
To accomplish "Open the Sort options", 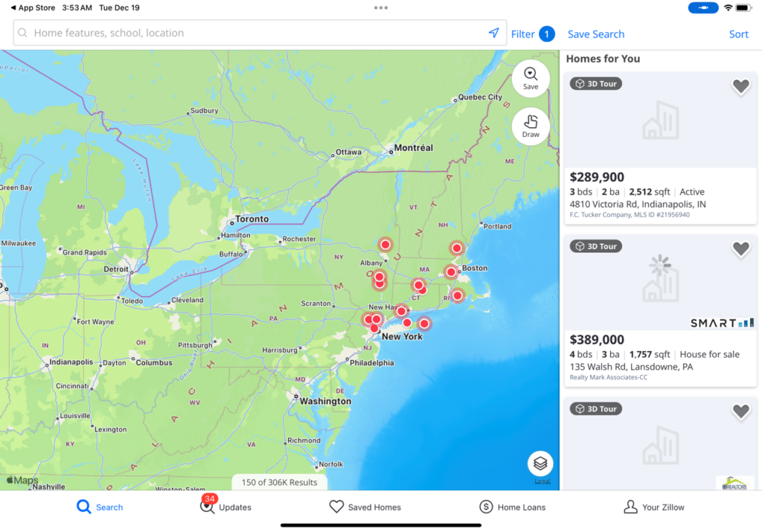I will pos(739,34).
